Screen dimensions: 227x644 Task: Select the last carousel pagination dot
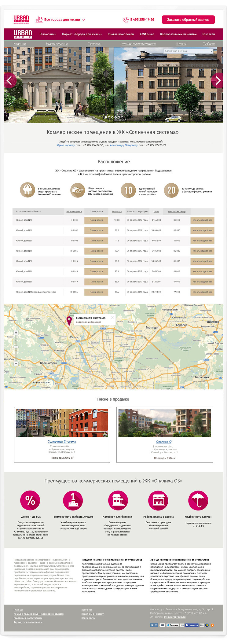tap(122, 117)
